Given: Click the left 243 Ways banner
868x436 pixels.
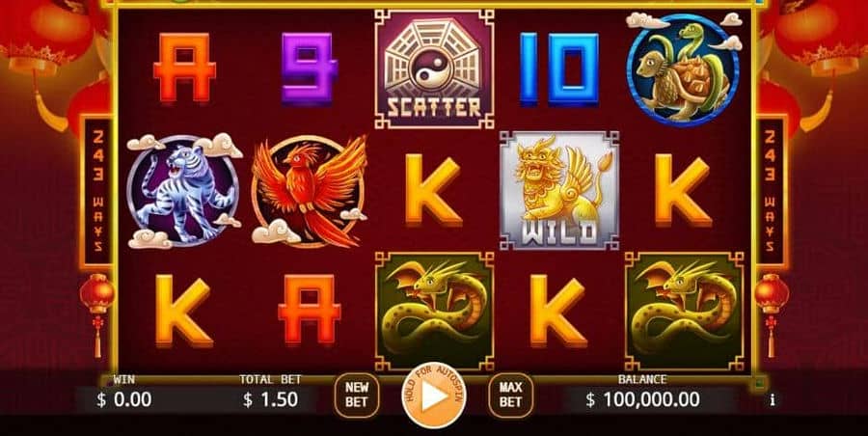Looking at the screenshot, I should pyautogui.click(x=97, y=191).
